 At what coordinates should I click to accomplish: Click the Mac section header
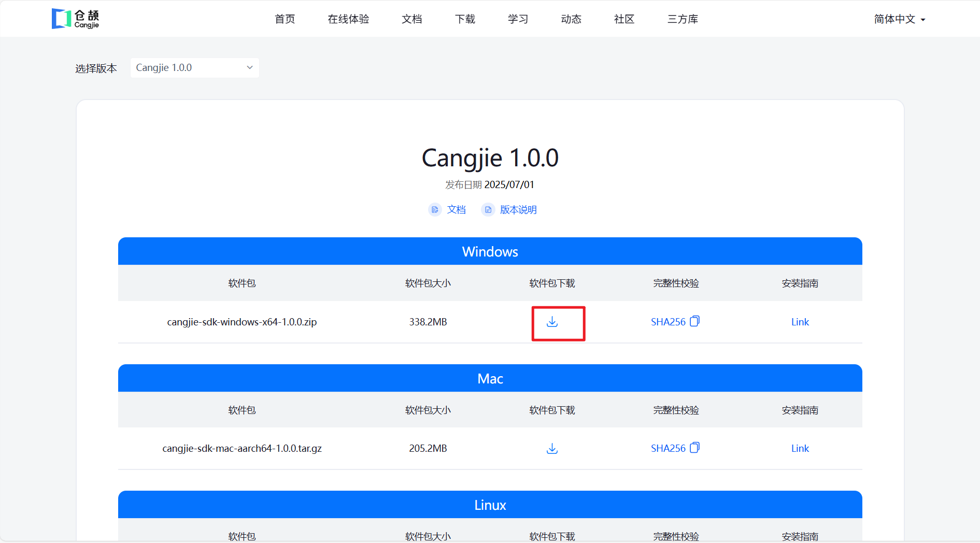pyautogui.click(x=490, y=378)
